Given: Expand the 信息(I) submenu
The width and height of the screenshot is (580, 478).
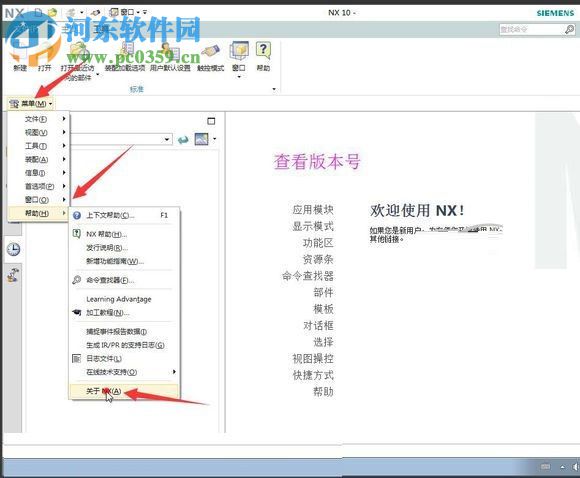Looking at the screenshot, I should pyautogui.click(x=39, y=173).
